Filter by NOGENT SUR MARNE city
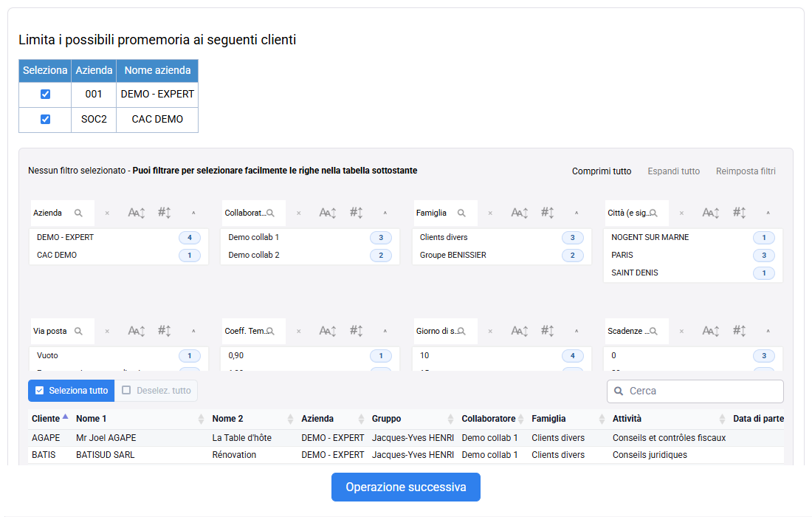 click(693, 237)
